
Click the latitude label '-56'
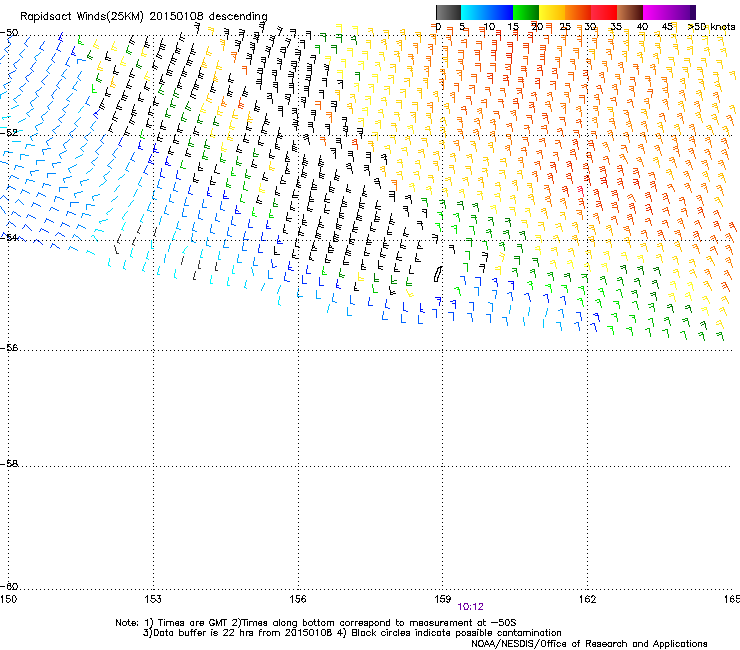click(x=9, y=348)
